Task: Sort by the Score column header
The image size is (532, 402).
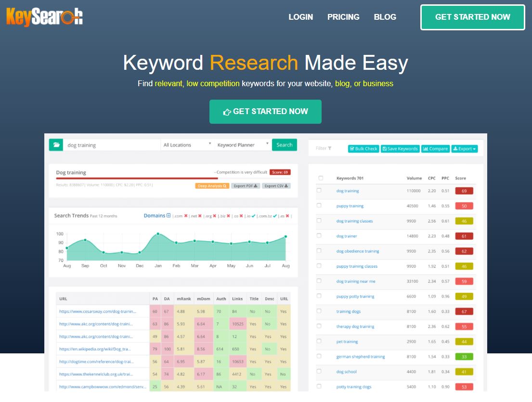Action: (x=460, y=178)
